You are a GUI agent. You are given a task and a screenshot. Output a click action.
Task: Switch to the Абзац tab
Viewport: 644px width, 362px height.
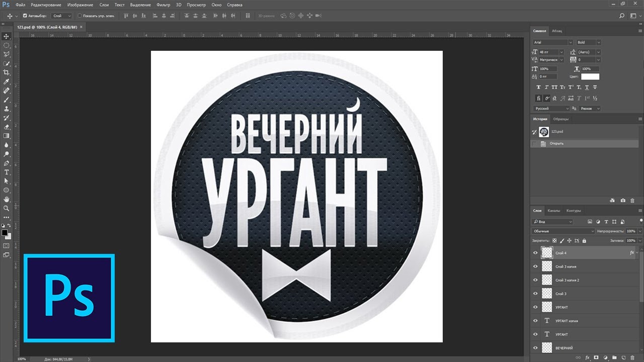tap(557, 31)
